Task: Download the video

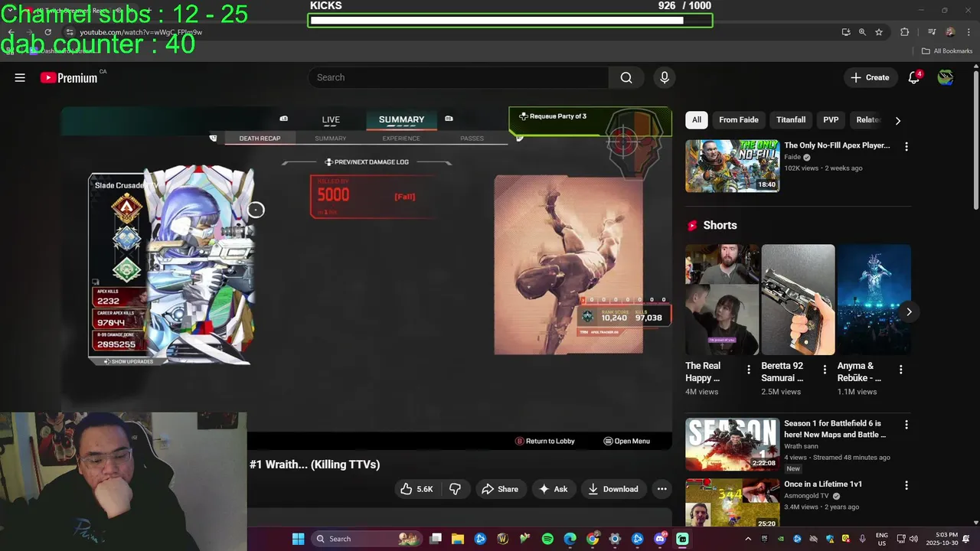Action: click(x=612, y=489)
